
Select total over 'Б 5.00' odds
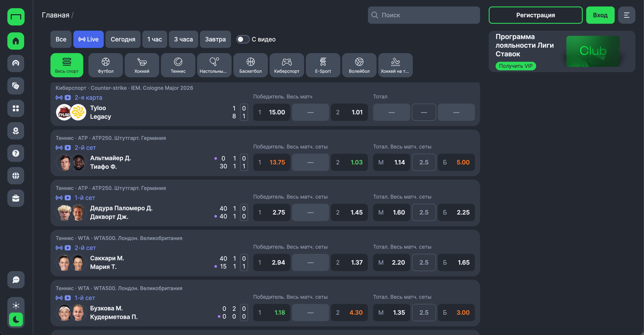pos(456,162)
